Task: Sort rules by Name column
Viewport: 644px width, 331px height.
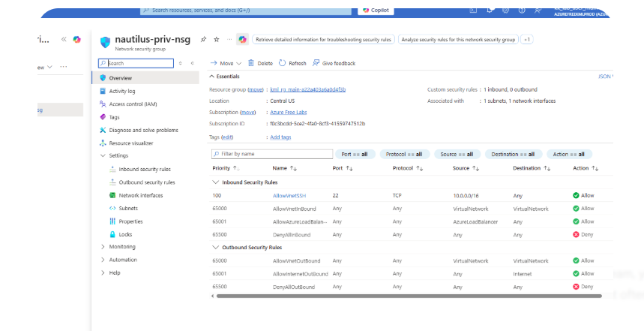Action: click(x=285, y=169)
